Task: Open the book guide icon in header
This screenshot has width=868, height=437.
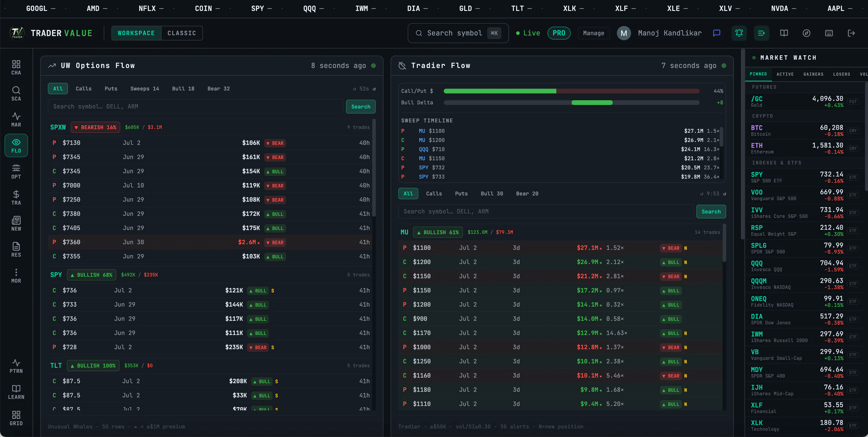Action: click(784, 33)
